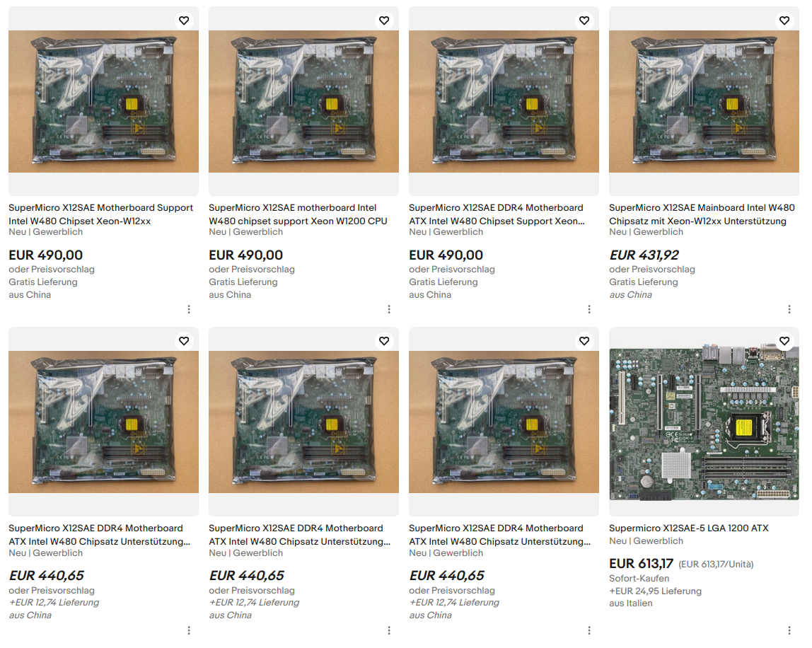
Task: Open title 'SuperMicro X12SAE Mainboard Intel W480 Chipsatz mit Xeon-W12xx Unterstützung'
Action: [x=702, y=214]
